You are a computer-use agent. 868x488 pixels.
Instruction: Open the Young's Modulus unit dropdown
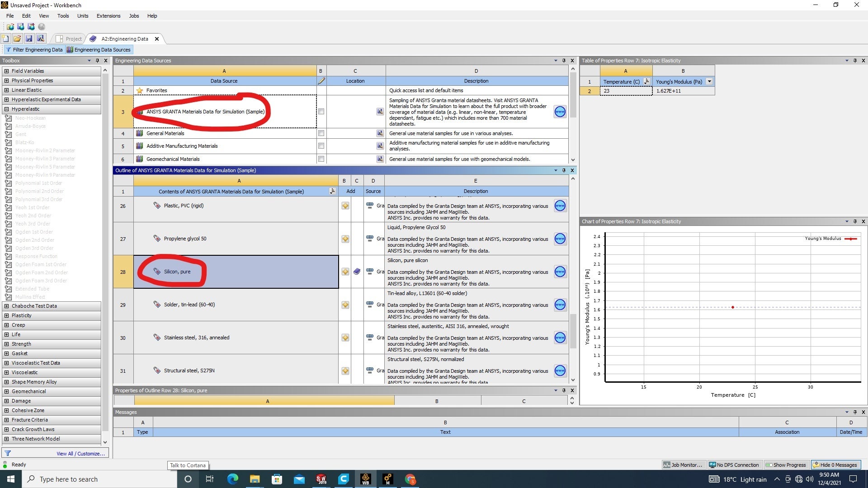click(x=709, y=81)
